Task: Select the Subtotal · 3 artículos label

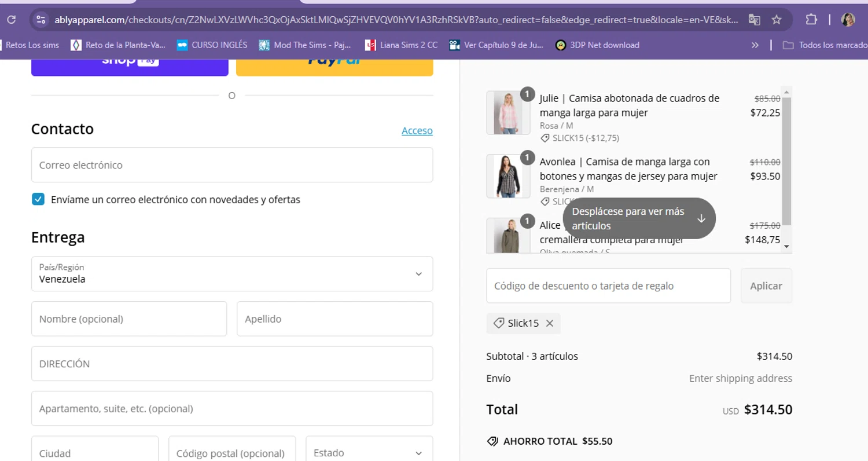Action: [532, 356]
